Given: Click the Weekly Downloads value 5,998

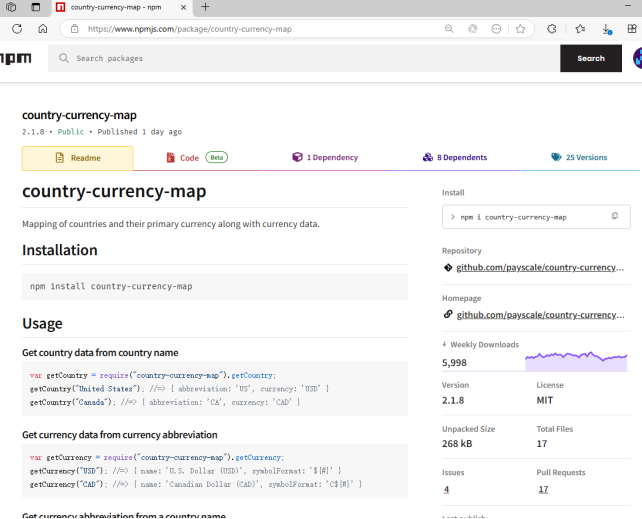Looking at the screenshot, I should coord(454,363).
